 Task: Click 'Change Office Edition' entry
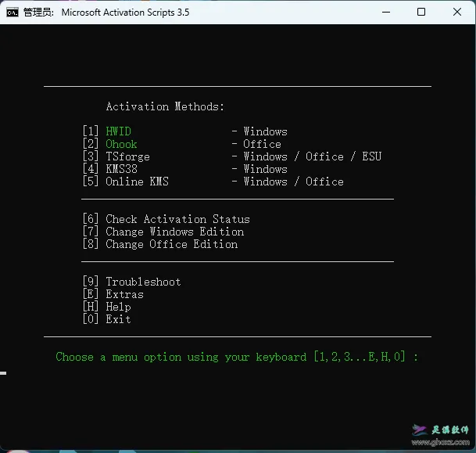172,244
